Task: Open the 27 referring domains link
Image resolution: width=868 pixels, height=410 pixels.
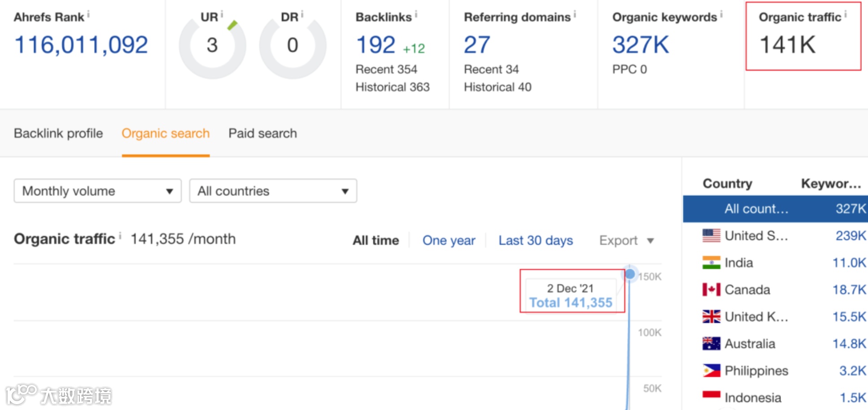Action: [x=477, y=45]
